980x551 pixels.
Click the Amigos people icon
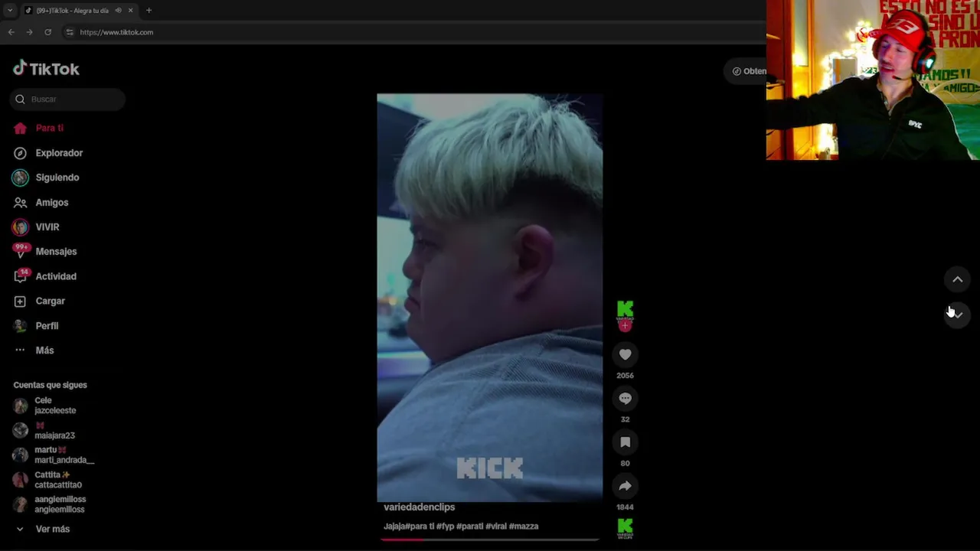pos(20,202)
